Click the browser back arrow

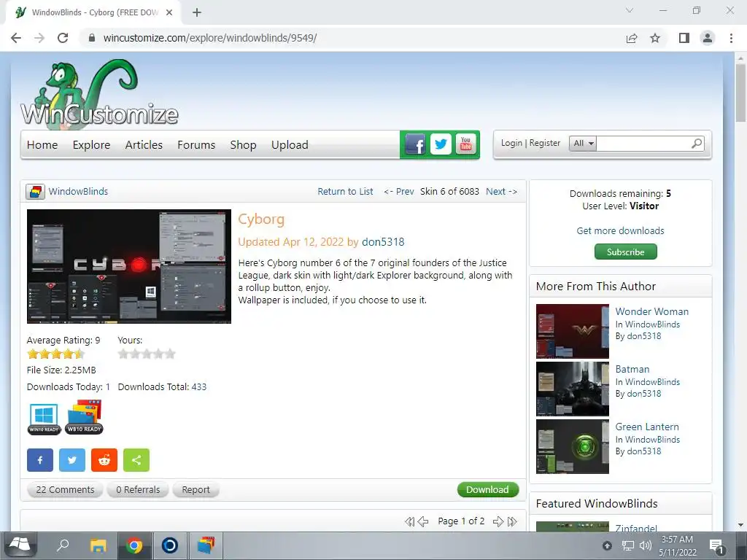point(16,38)
